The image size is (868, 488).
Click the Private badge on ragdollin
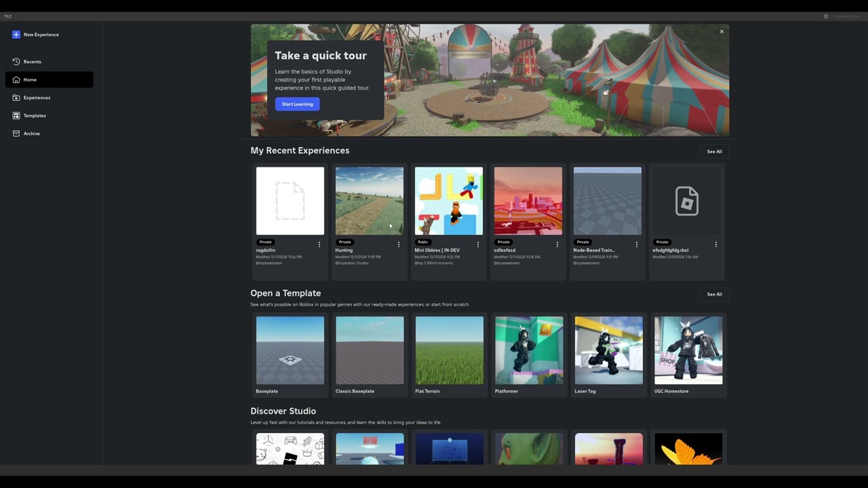pos(265,242)
